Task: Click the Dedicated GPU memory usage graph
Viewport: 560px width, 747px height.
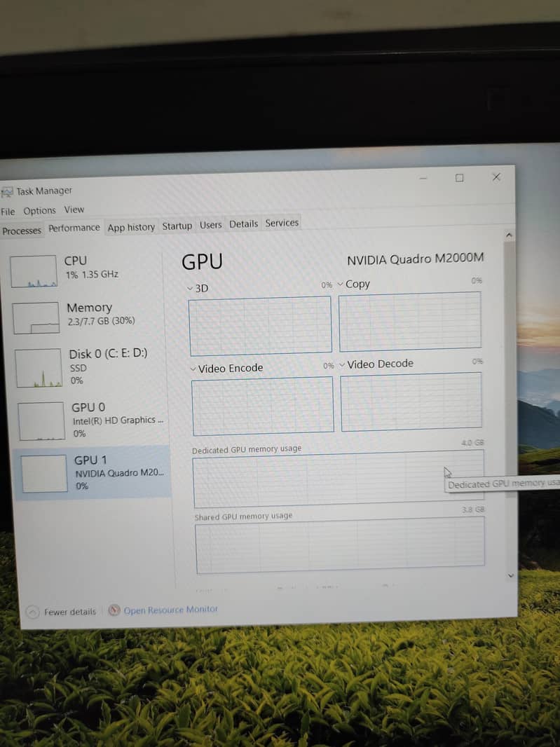Action: [x=339, y=479]
